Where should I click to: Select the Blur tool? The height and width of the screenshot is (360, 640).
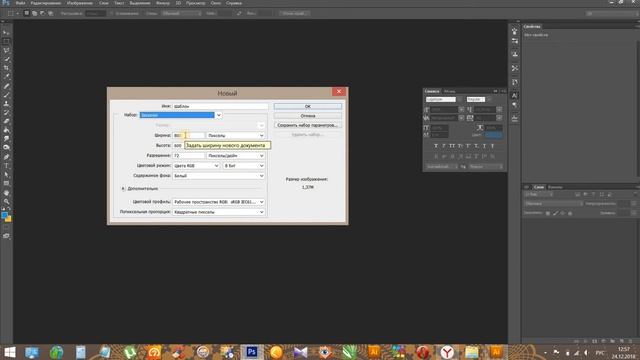(x=6, y=139)
